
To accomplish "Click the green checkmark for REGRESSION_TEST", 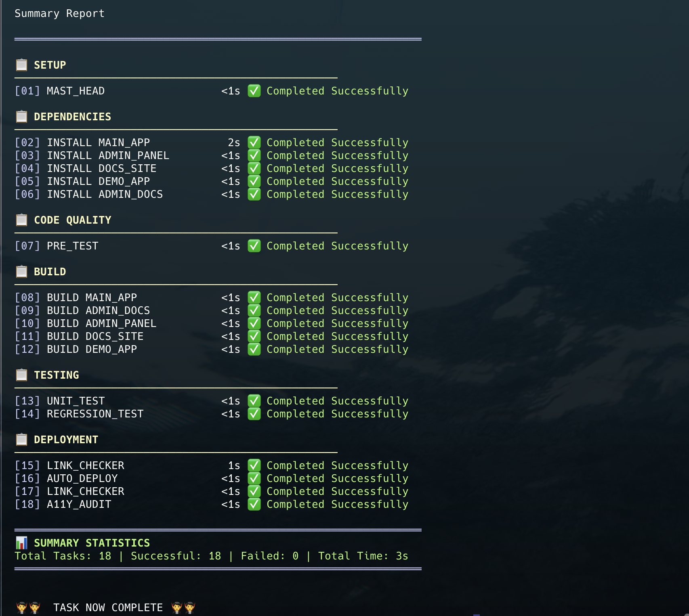I will [x=254, y=414].
